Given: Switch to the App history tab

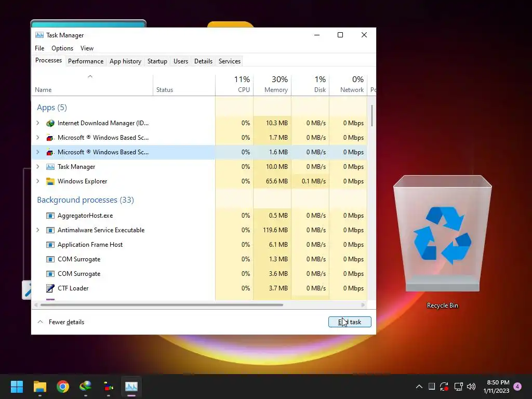Looking at the screenshot, I should tap(125, 61).
